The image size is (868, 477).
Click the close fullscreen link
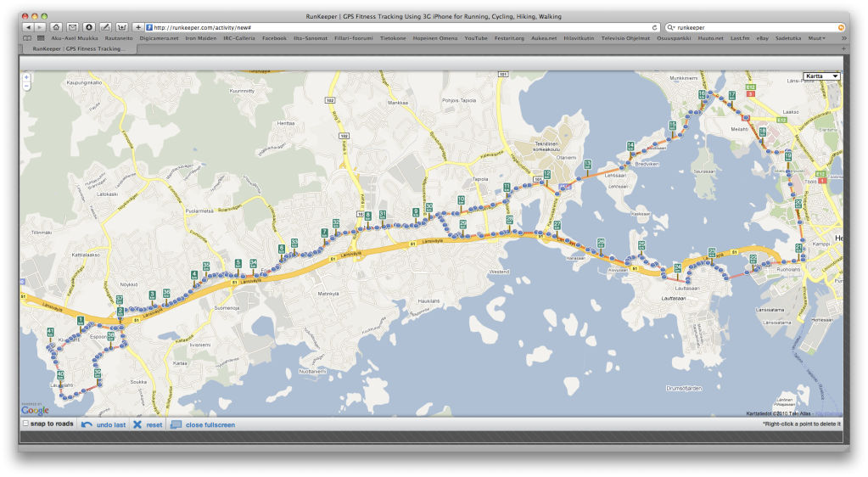point(210,425)
